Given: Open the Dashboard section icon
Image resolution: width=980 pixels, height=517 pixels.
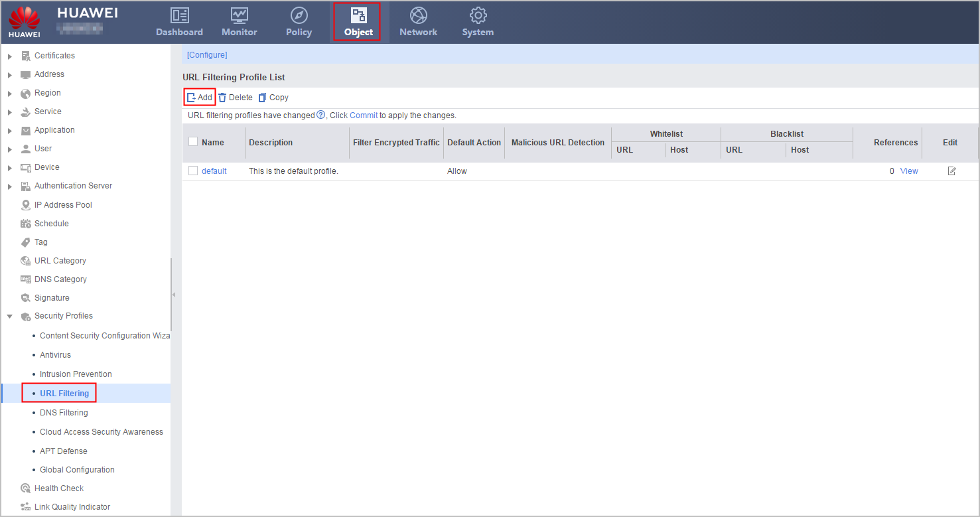Looking at the screenshot, I should pyautogui.click(x=179, y=15).
